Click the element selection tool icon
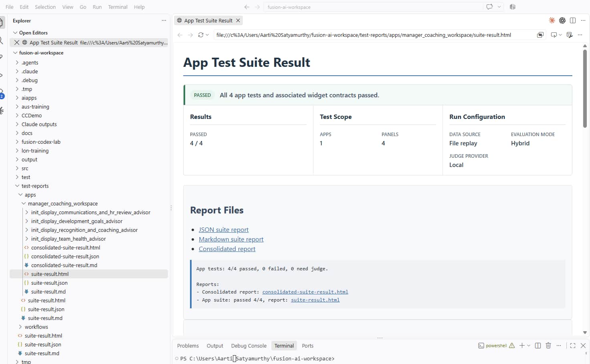The width and height of the screenshot is (590, 364). click(554, 35)
